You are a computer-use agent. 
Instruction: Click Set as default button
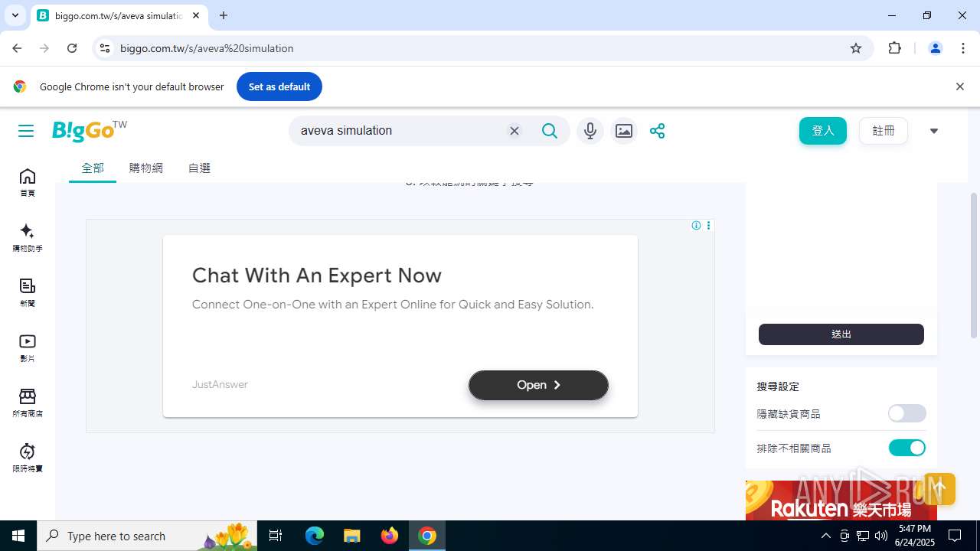(x=279, y=86)
